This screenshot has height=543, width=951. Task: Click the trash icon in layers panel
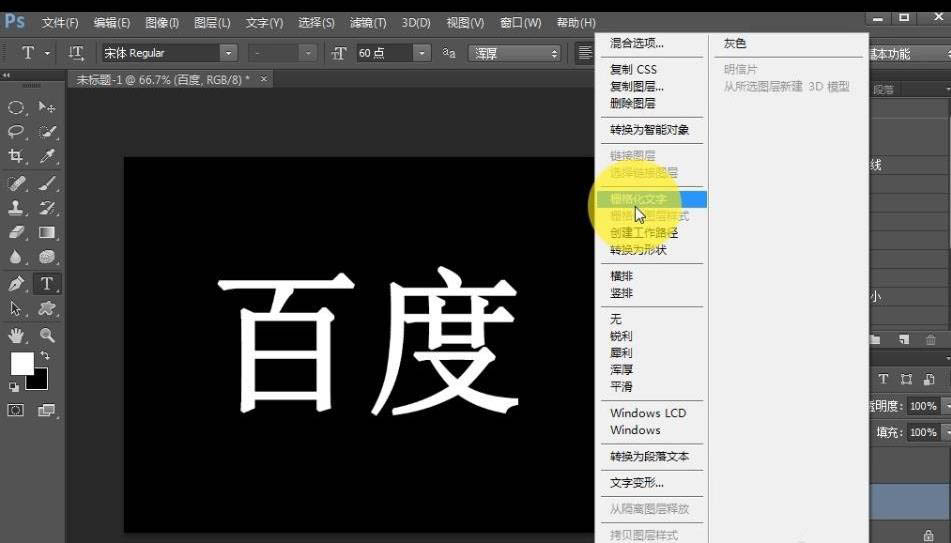coord(931,340)
